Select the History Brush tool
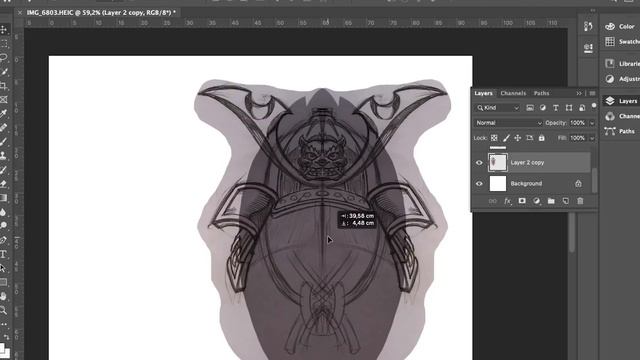640x360 pixels. point(4,170)
